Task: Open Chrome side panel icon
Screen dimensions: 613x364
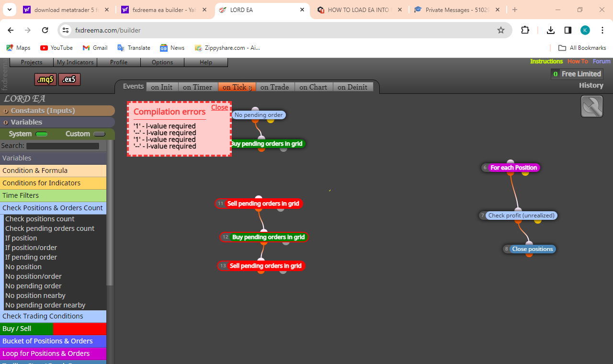Action: click(x=568, y=30)
